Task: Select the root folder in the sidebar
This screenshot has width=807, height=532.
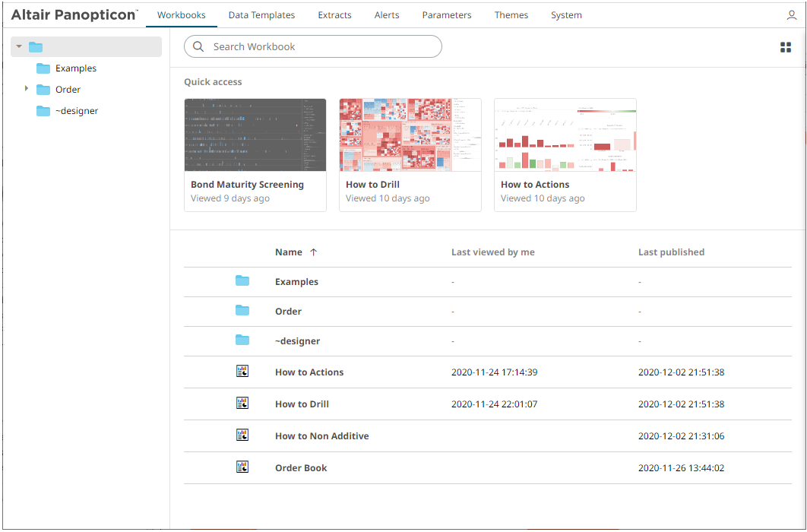Action: pos(36,46)
